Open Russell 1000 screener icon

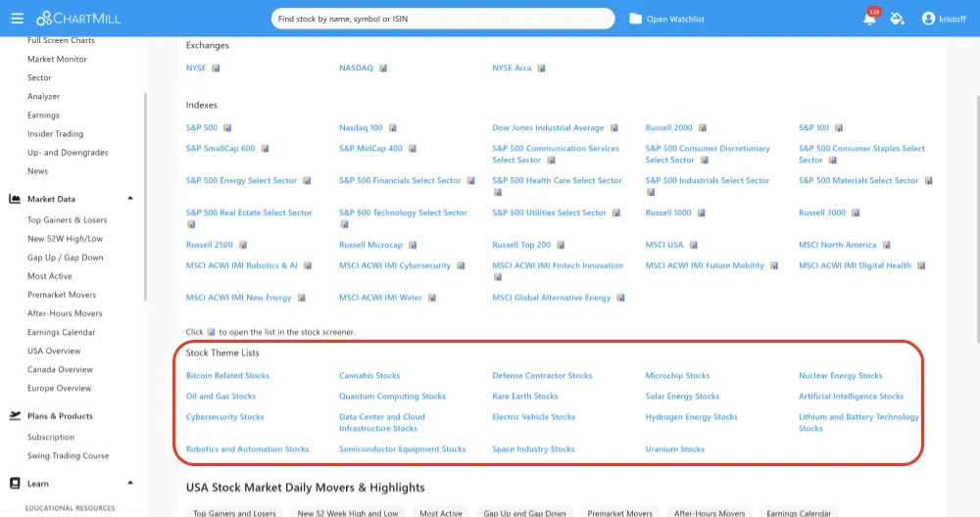702,212
